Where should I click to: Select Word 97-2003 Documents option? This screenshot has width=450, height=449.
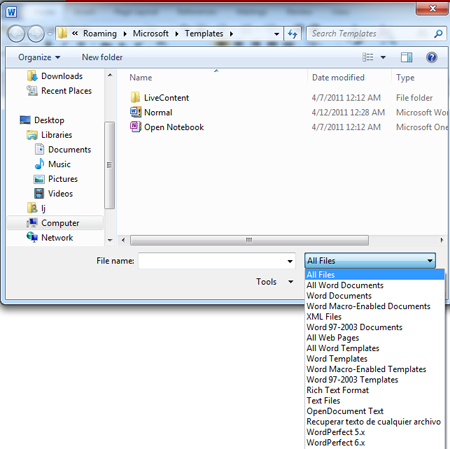375,327
